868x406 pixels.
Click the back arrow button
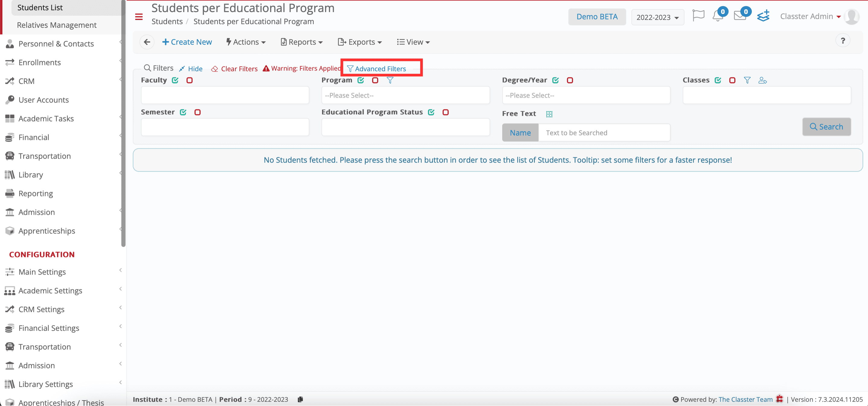[147, 42]
